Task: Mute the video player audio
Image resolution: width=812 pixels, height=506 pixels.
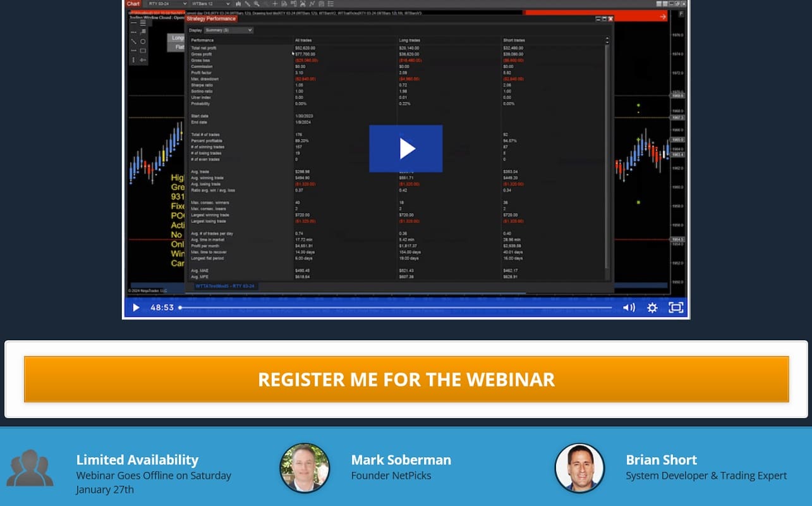Action: point(628,307)
